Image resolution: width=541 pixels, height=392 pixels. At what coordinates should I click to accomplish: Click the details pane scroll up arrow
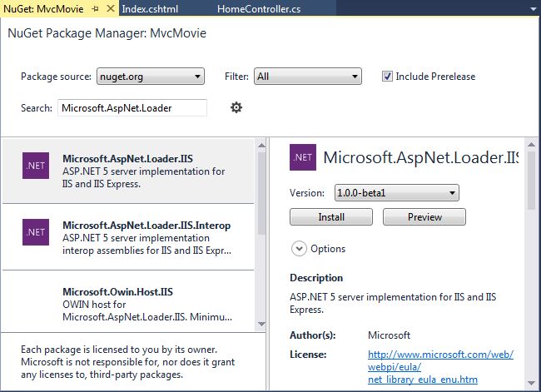532,145
